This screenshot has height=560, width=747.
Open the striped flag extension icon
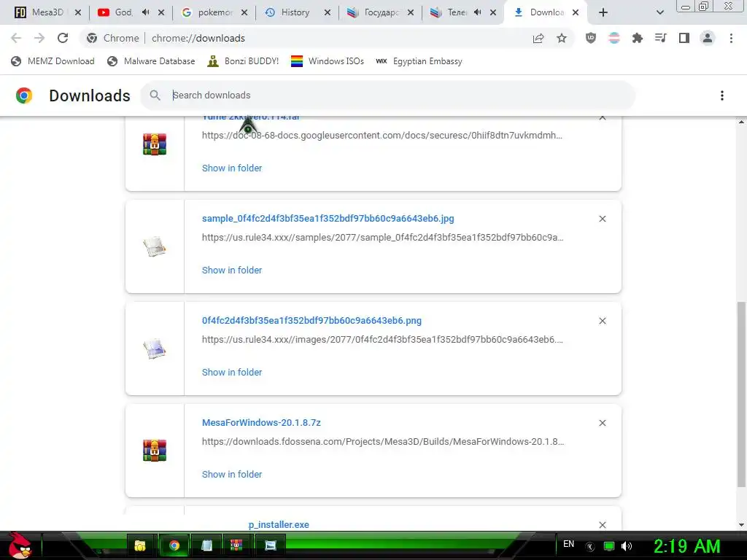pyautogui.click(x=614, y=38)
